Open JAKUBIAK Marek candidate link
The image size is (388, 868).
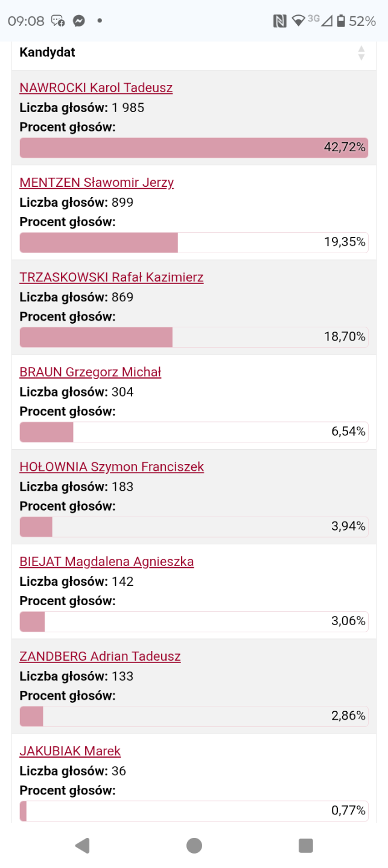click(x=70, y=751)
